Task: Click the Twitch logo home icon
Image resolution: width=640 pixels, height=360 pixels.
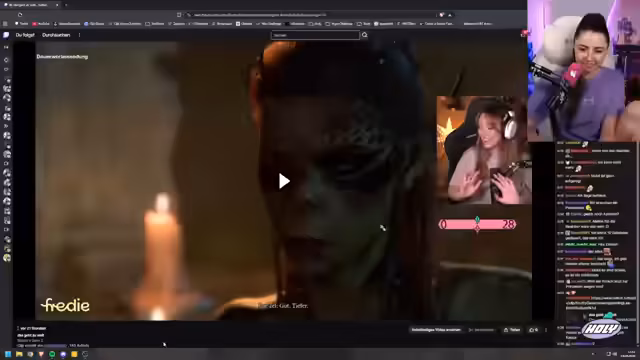Action: tap(6, 35)
